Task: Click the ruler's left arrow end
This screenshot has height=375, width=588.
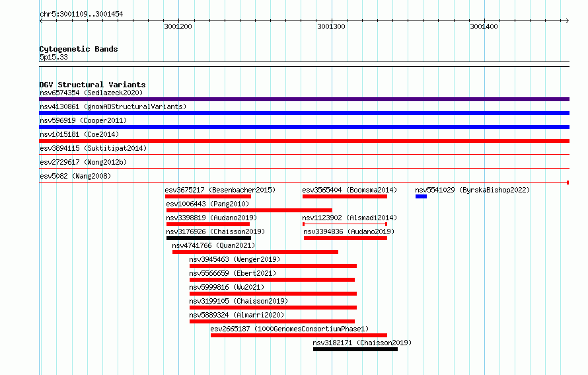Action: click(41, 21)
